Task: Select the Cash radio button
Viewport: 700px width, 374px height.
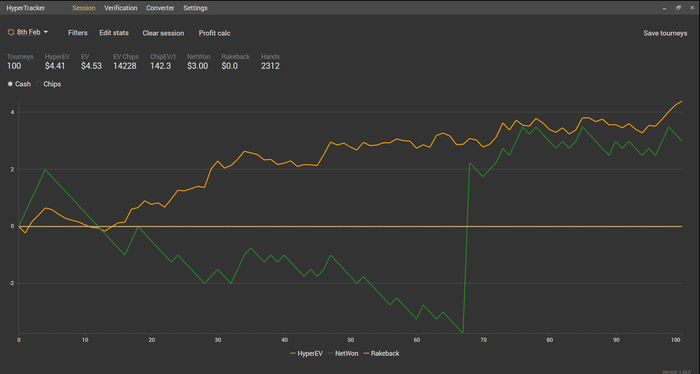Action: pyautogui.click(x=10, y=84)
